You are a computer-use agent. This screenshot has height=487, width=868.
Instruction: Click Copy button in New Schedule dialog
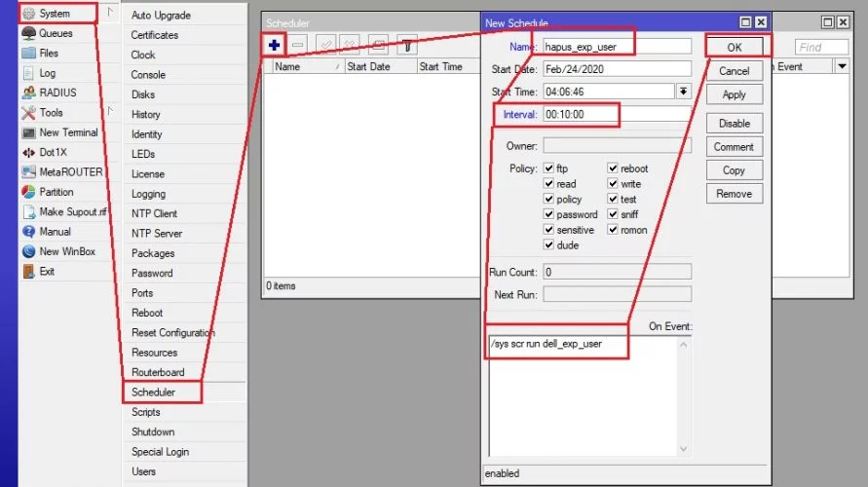[x=735, y=170]
